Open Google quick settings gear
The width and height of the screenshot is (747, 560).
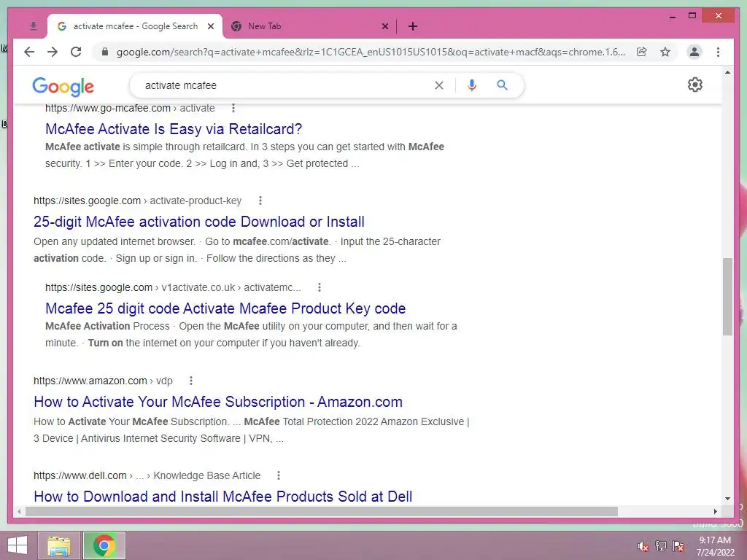695,85
